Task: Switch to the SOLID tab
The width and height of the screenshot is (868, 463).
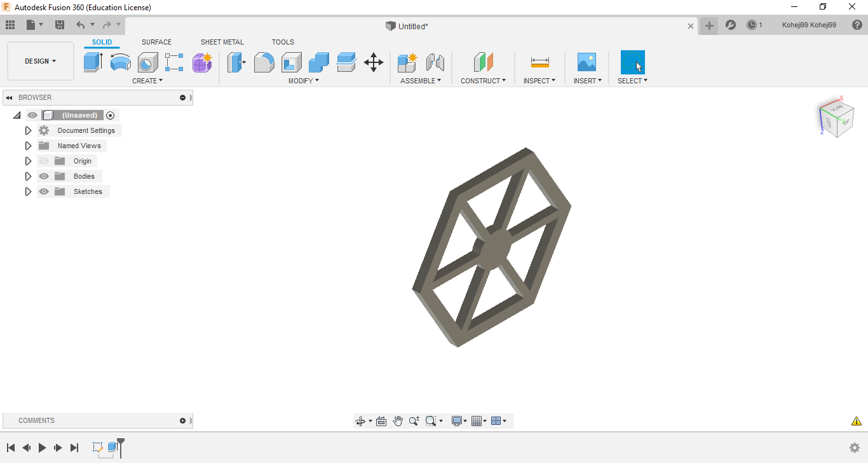Action: [102, 43]
